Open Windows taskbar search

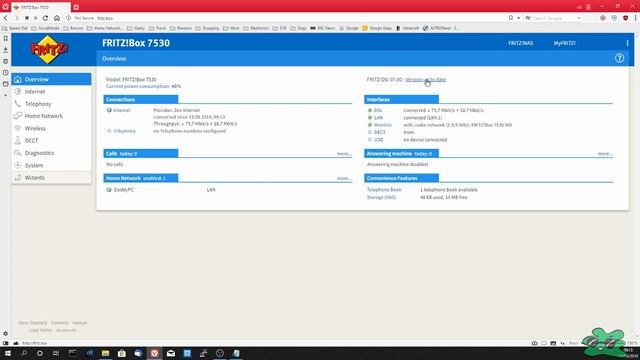(x=24, y=353)
